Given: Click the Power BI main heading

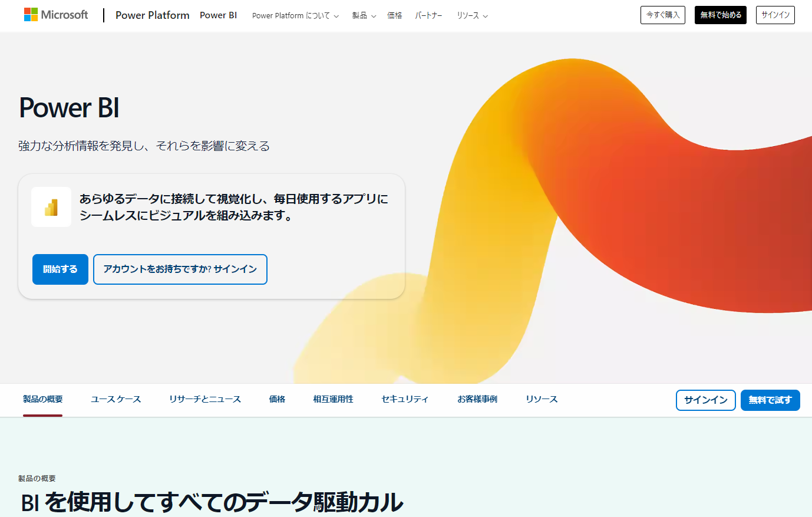Looking at the screenshot, I should click(70, 108).
